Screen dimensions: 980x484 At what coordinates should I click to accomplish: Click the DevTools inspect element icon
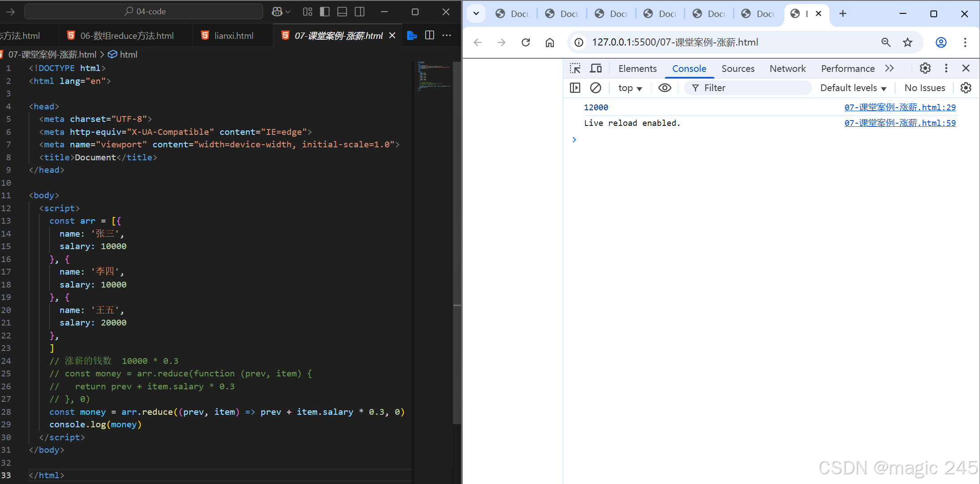[x=575, y=68]
